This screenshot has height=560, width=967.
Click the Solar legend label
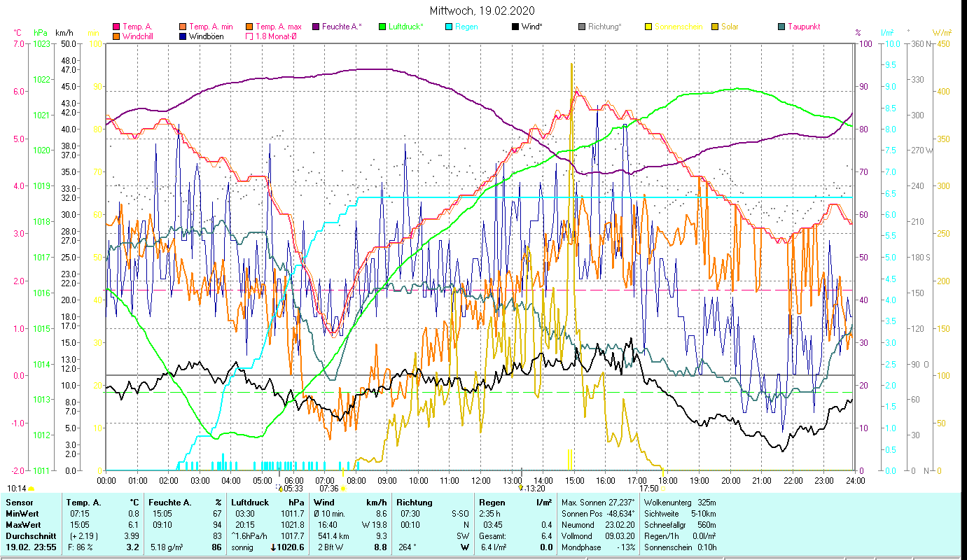pyautogui.click(x=730, y=27)
